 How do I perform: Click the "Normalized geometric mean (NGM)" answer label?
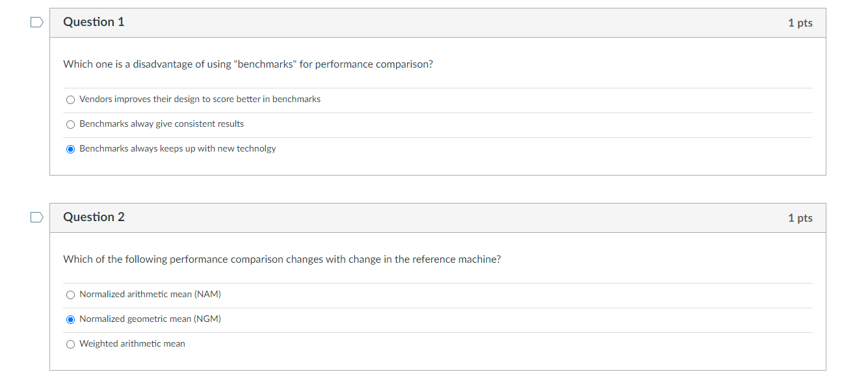point(150,319)
